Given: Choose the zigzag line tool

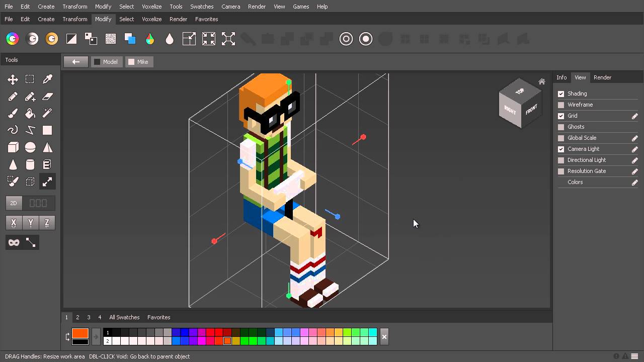Looking at the screenshot, I should 30,130.
